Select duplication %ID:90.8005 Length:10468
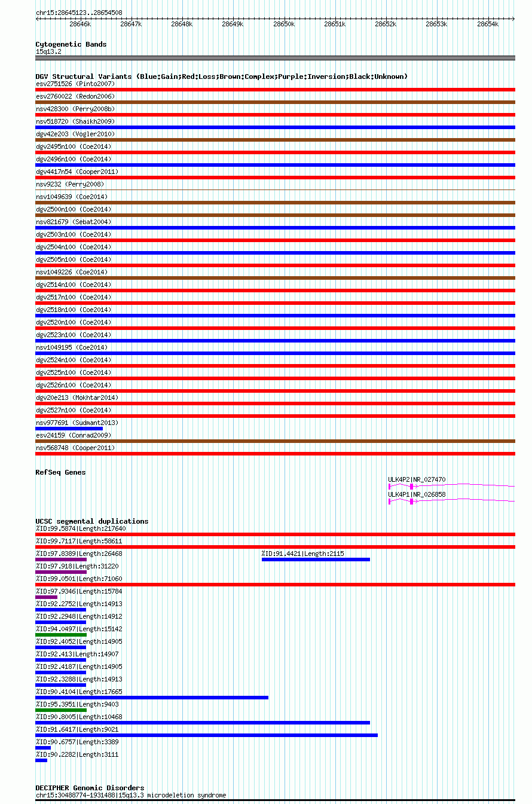The width and height of the screenshot is (532, 804). point(79,717)
